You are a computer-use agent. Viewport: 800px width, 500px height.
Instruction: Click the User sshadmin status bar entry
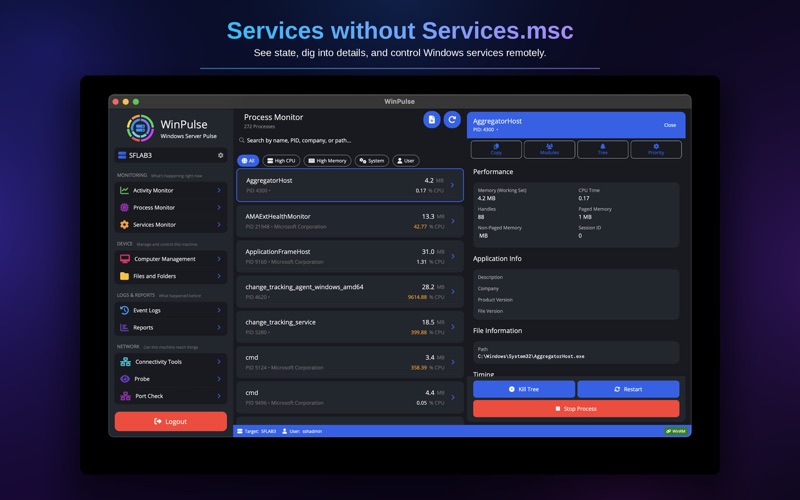pyautogui.click(x=302, y=431)
